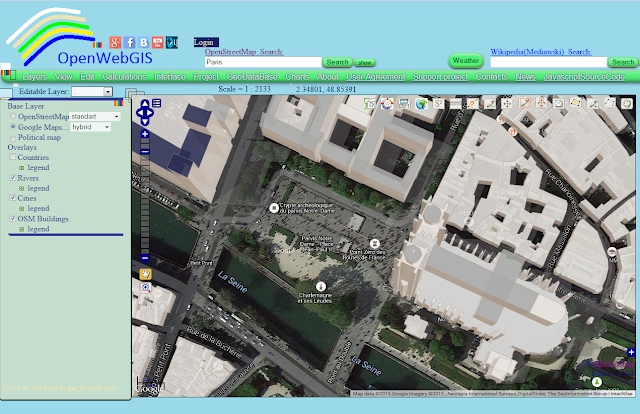The image size is (640, 414).
Task: Zoom out with the bottom minus button
Action: pos(145,258)
